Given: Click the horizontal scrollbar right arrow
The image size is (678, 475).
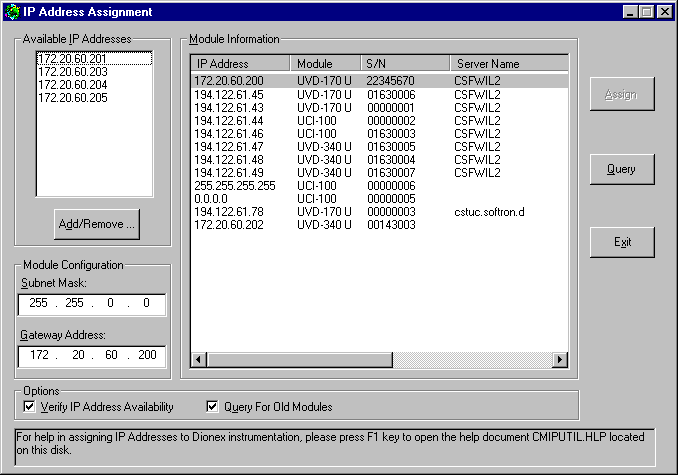Looking at the screenshot, I should pyautogui.click(x=560, y=360).
